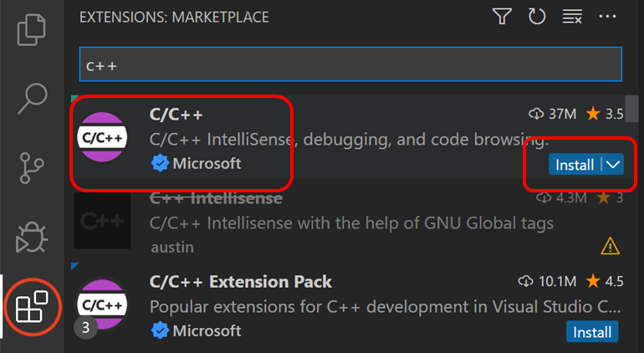644x353 pixels.
Task: Install the C/C++ Extension Pack
Action: (592, 331)
